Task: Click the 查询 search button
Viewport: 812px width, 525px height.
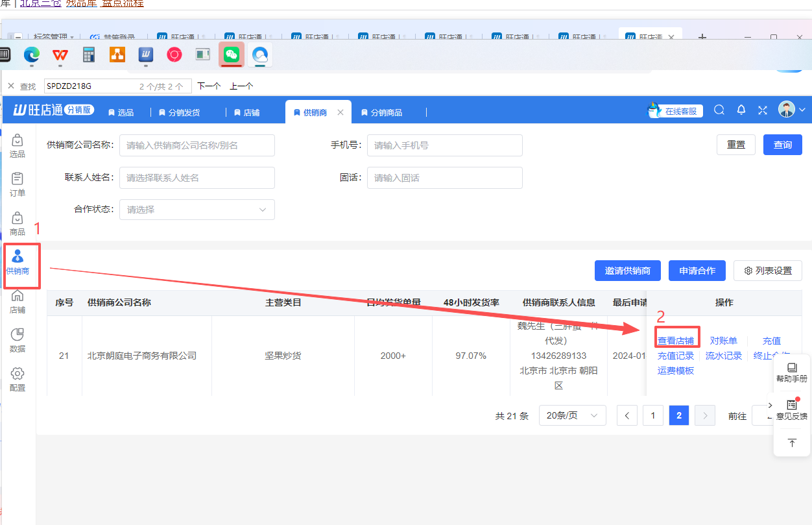Action: click(782, 145)
